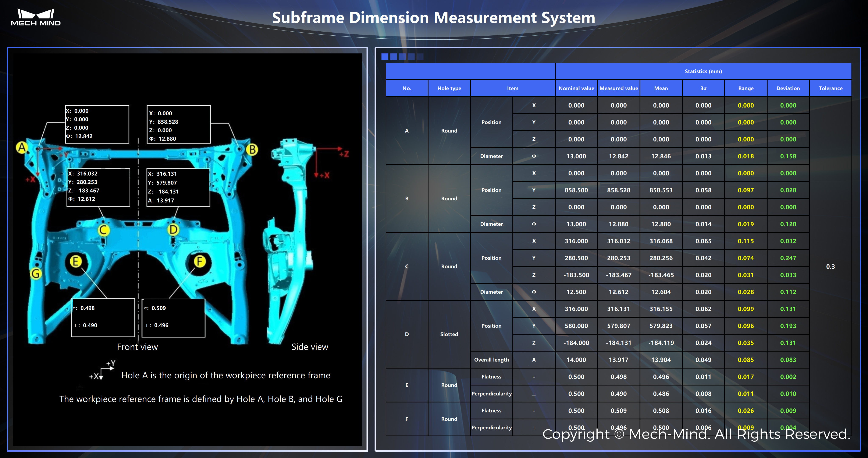Click hole marker G on left rail
Screen dimensions: 868x458
pos(36,274)
